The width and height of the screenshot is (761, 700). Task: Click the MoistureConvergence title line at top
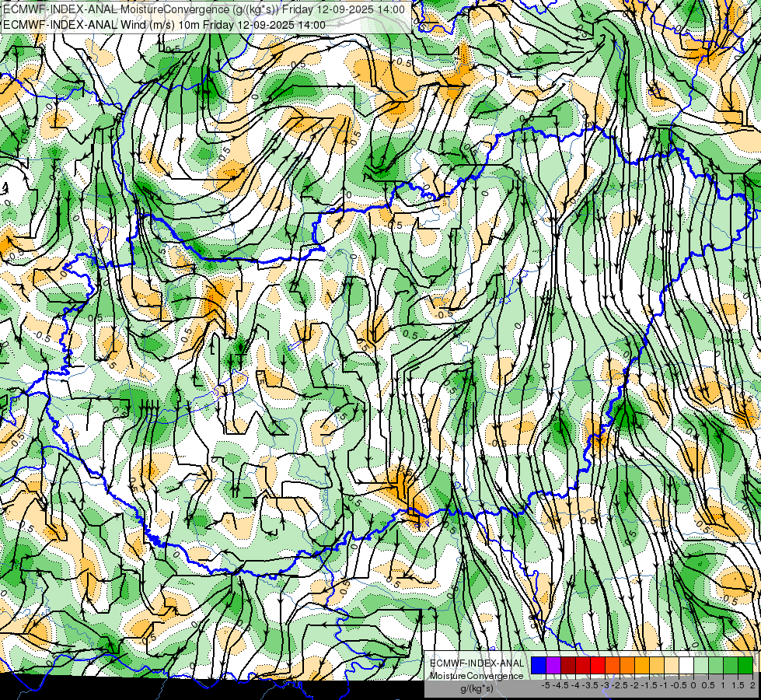[204, 9]
